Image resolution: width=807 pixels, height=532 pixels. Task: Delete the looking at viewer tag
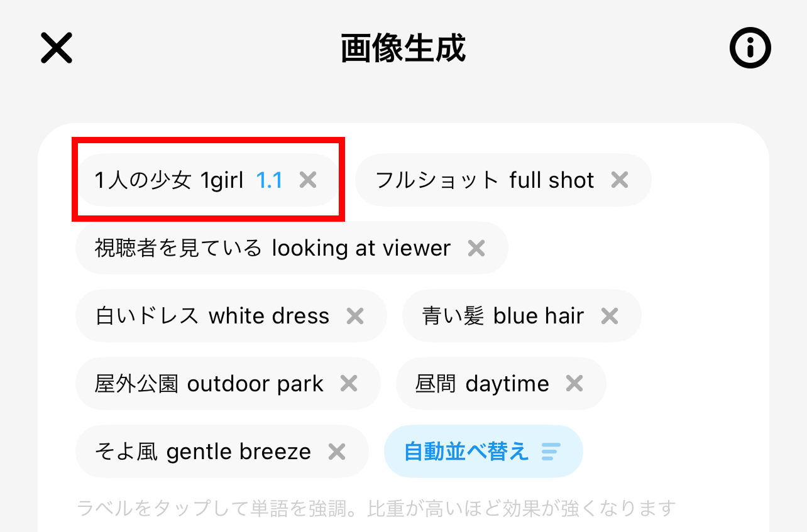tap(476, 248)
